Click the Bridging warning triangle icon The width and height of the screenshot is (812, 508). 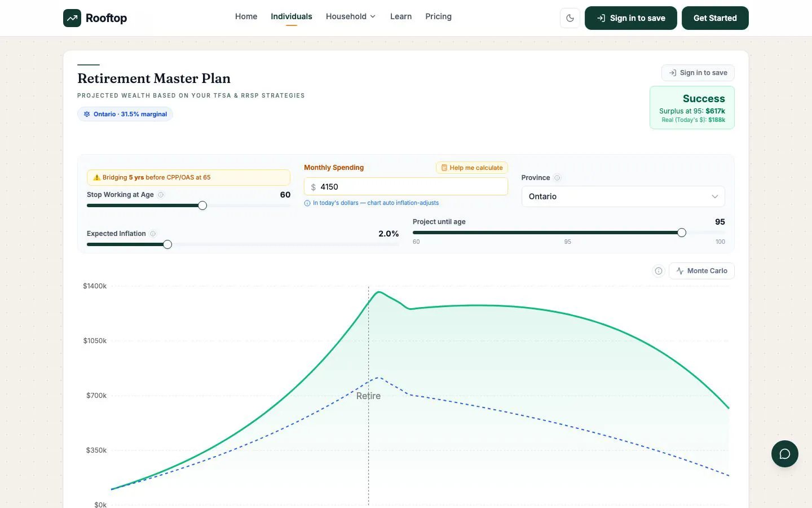[x=96, y=177]
